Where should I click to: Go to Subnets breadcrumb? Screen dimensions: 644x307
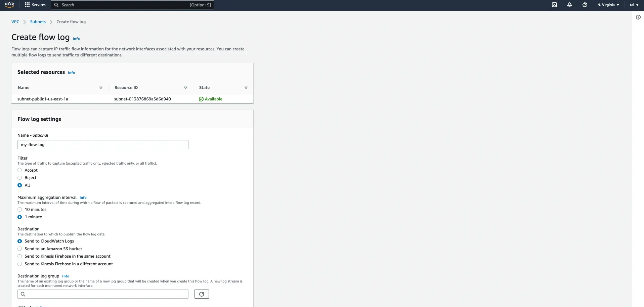(x=38, y=22)
